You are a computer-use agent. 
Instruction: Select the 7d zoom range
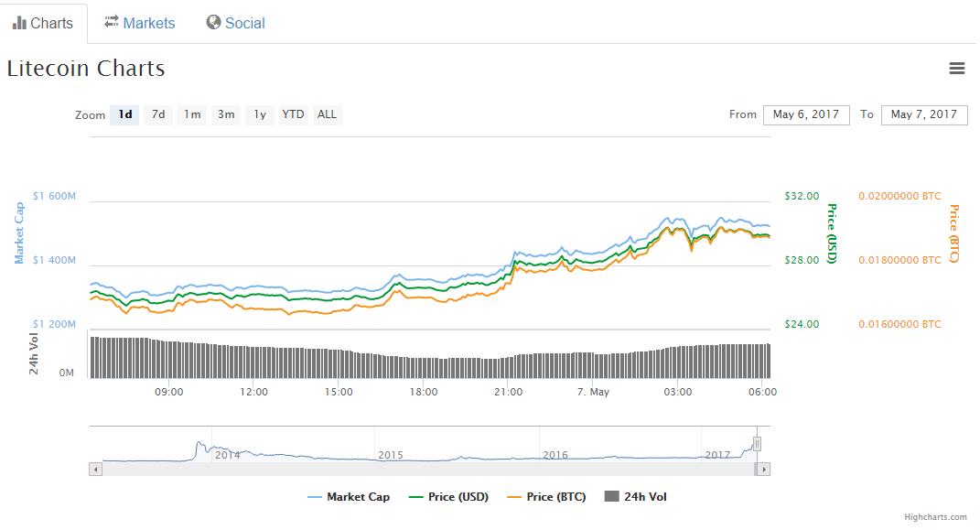point(157,114)
